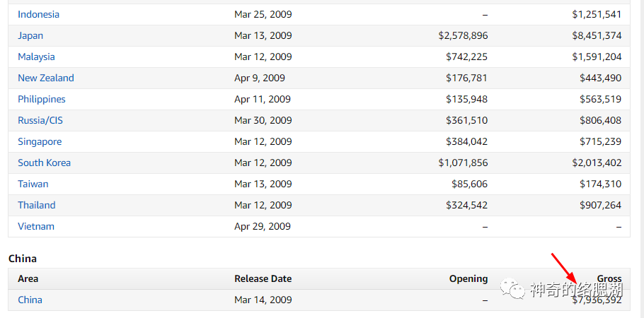Select the South Korea link
Viewport: 644px width, 318px height.
tap(45, 163)
